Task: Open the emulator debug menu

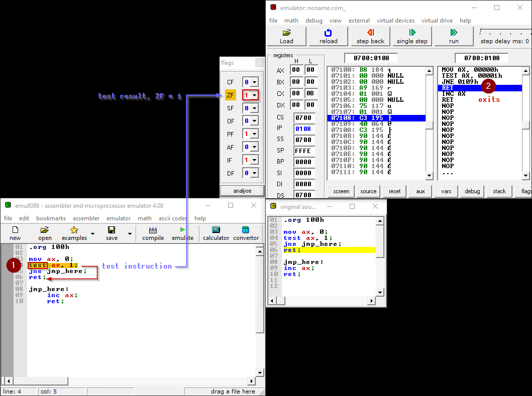Action: click(x=314, y=21)
